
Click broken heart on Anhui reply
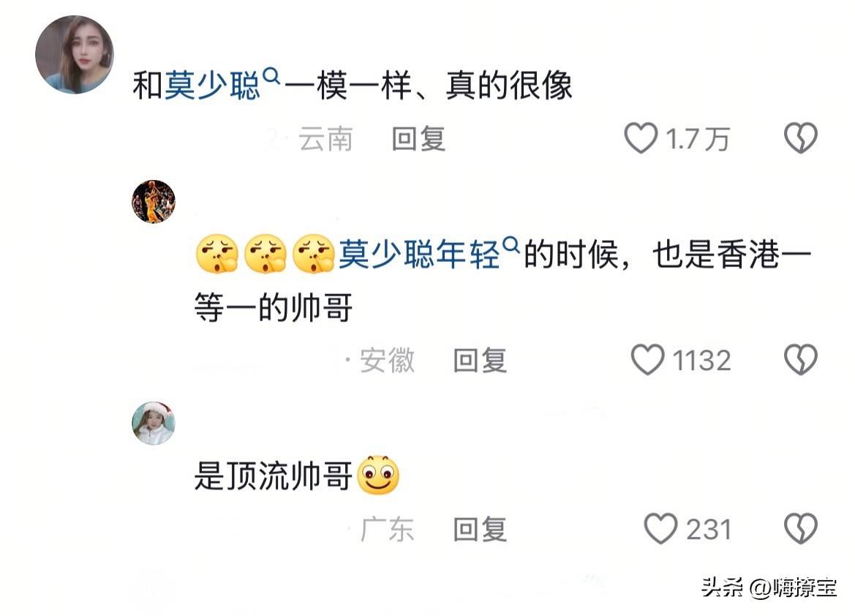click(800, 359)
